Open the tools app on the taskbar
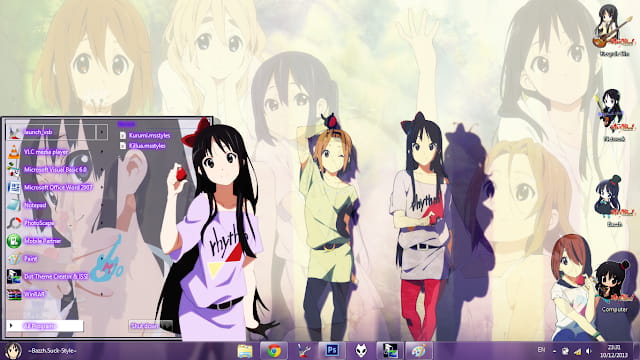Screen dimensions: 640x360 303,351
